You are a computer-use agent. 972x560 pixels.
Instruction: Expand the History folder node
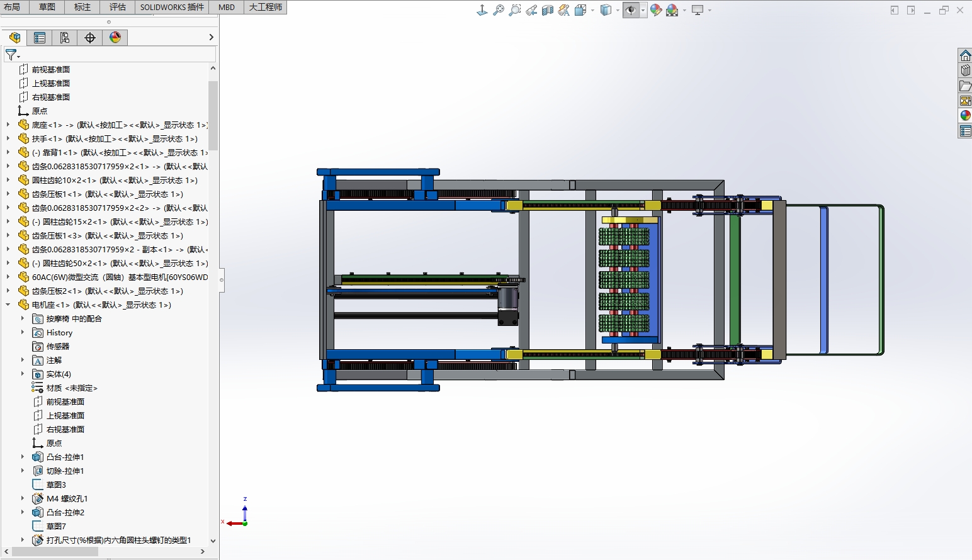tap(23, 332)
